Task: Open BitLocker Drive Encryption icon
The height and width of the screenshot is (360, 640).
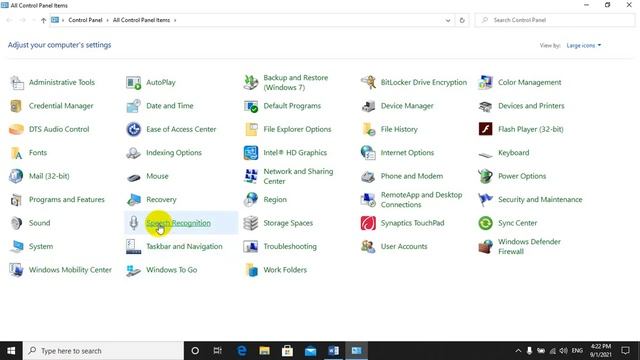Action: pos(368,82)
